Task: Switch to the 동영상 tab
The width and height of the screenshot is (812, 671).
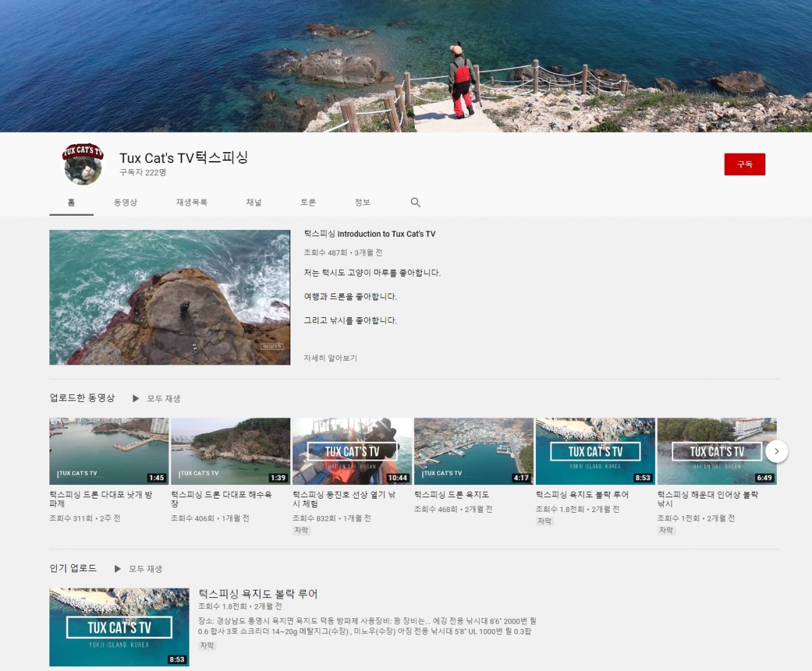Action: pos(125,202)
